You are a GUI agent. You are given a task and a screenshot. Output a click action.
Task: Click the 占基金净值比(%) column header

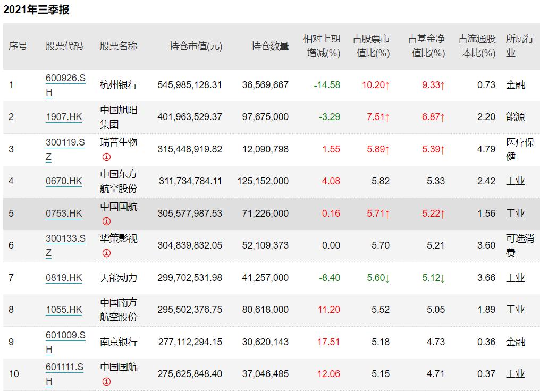click(x=427, y=46)
